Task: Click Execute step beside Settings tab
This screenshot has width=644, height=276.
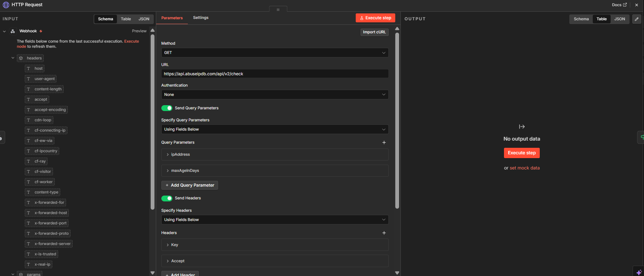Action: click(375, 18)
